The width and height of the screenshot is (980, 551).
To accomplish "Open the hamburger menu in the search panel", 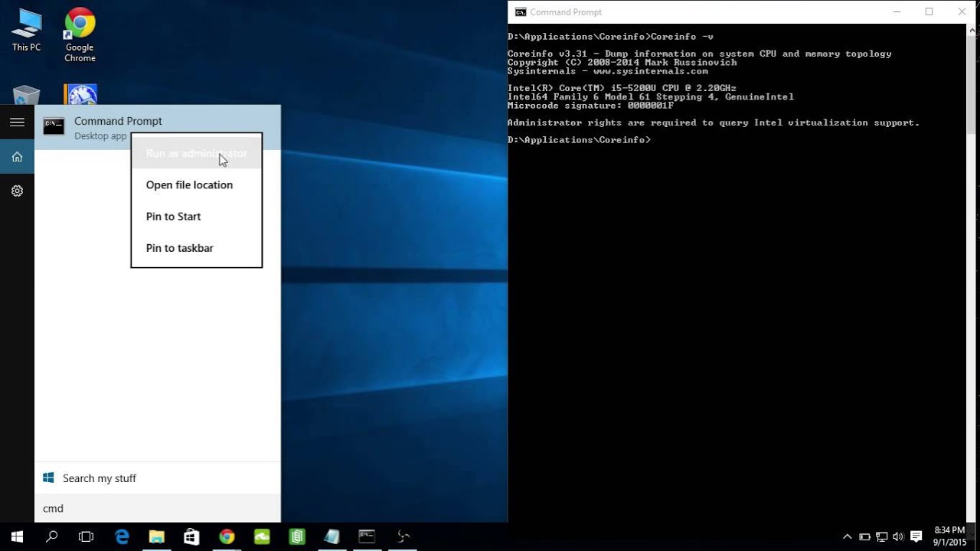I will [17, 122].
